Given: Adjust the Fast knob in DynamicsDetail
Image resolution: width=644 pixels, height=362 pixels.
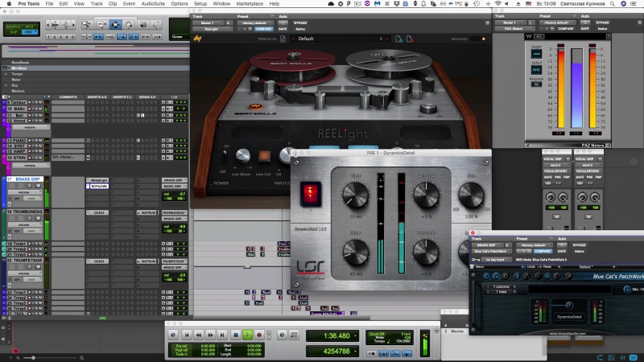Looking at the screenshot, I should (x=355, y=195).
